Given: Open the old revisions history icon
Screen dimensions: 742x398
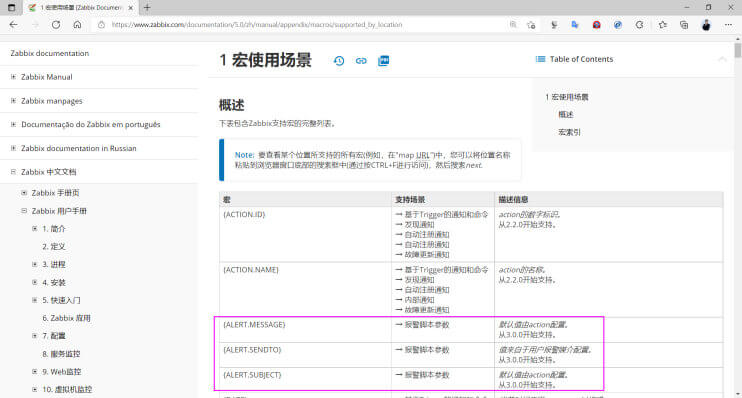Looking at the screenshot, I should 339,61.
